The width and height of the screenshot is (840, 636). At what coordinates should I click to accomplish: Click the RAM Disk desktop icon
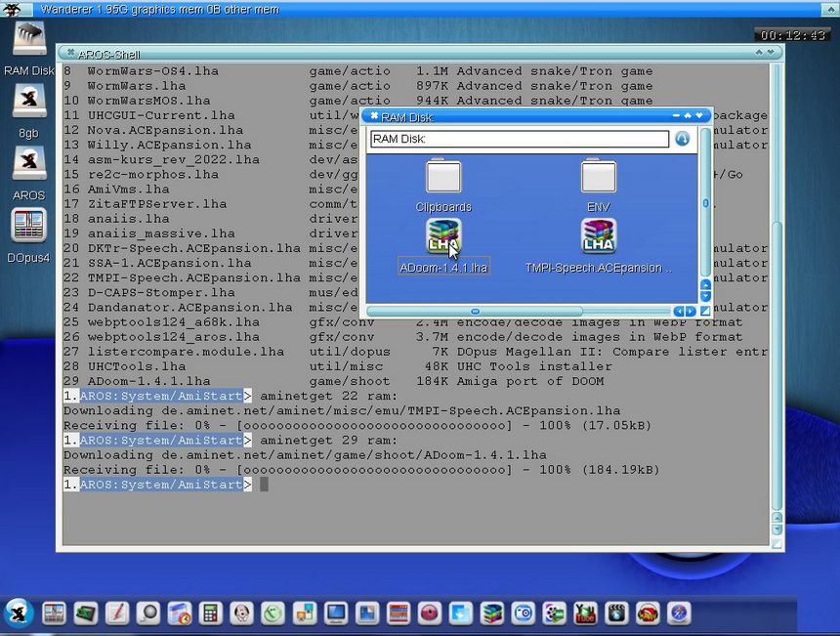pos(28,39)
